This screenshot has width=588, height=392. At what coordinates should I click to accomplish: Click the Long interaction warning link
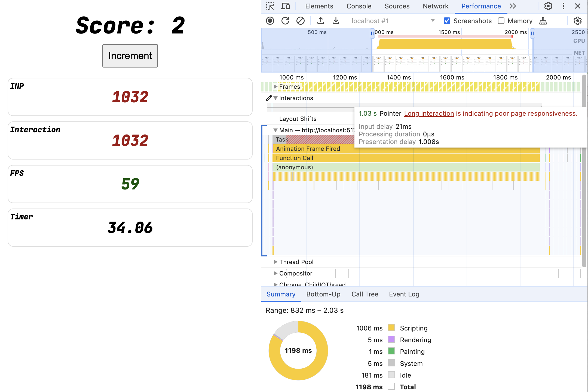point(428,113)
